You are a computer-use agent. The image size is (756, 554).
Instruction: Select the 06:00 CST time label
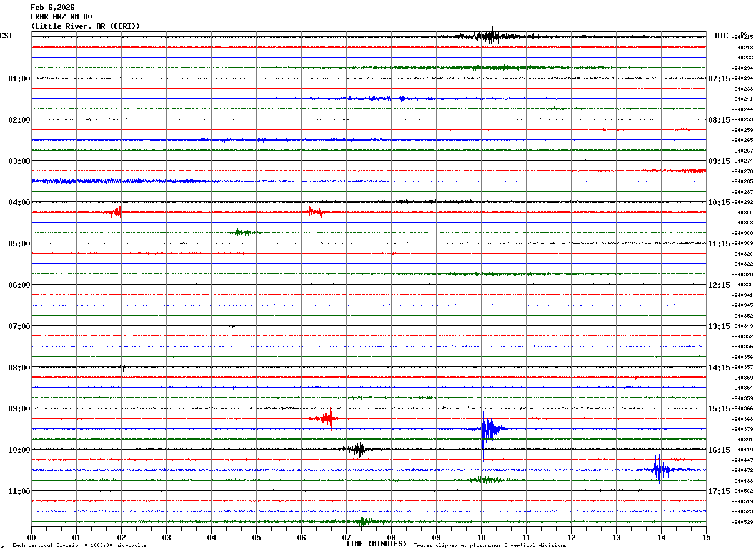19,285
